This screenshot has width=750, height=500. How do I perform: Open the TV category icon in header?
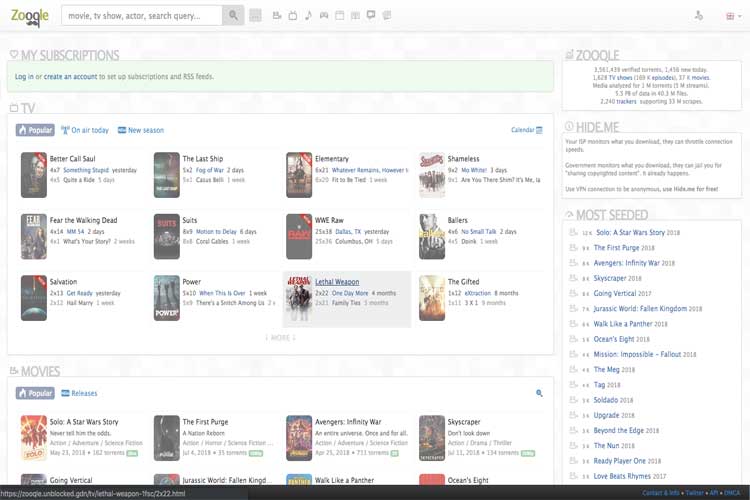[x=293, y=16]
